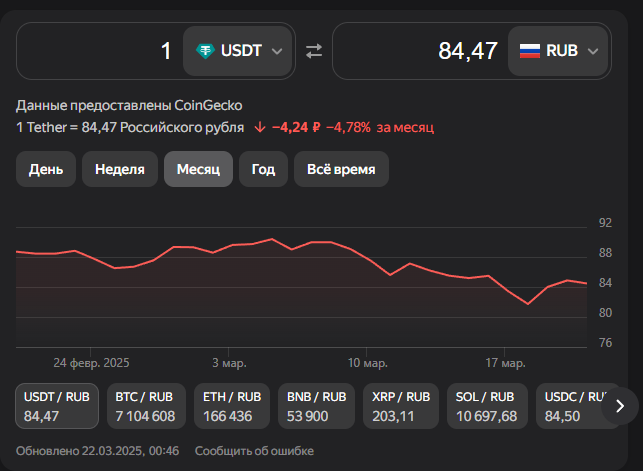
Task: Click the Сообщить об ошибке link
Action: [254, 451]
